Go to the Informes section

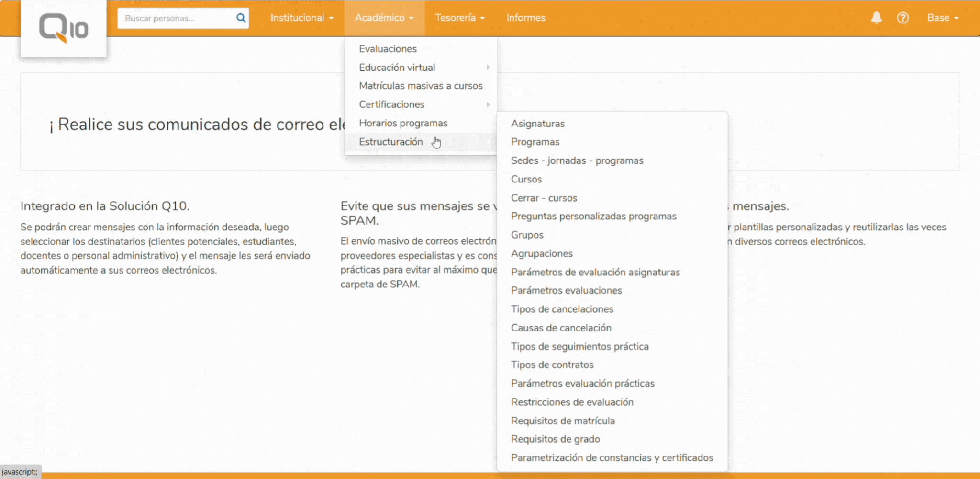(525, 18)
